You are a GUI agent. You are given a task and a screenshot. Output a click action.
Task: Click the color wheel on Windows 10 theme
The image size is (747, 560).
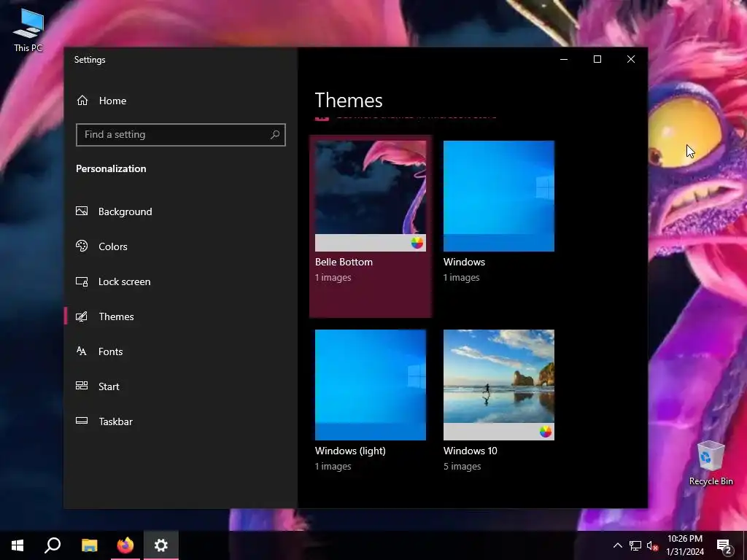click(x=546, y=432)
